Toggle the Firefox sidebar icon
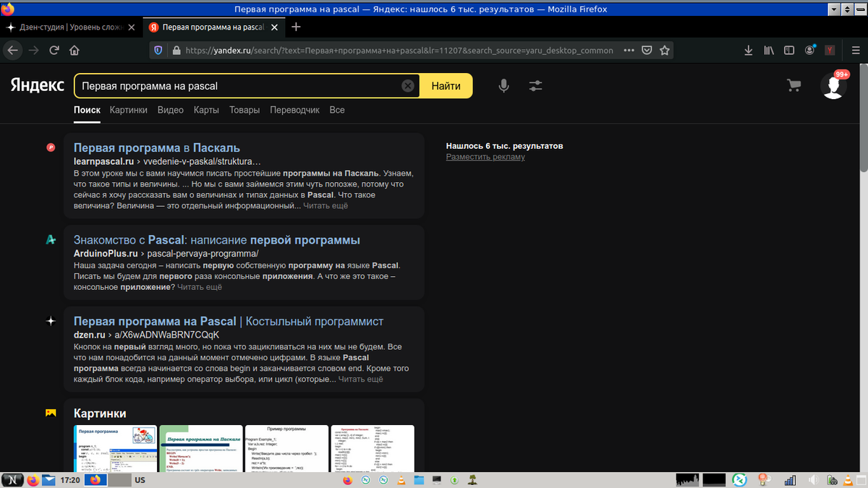The width and height of the screenshot is (868, 488). 789,51
